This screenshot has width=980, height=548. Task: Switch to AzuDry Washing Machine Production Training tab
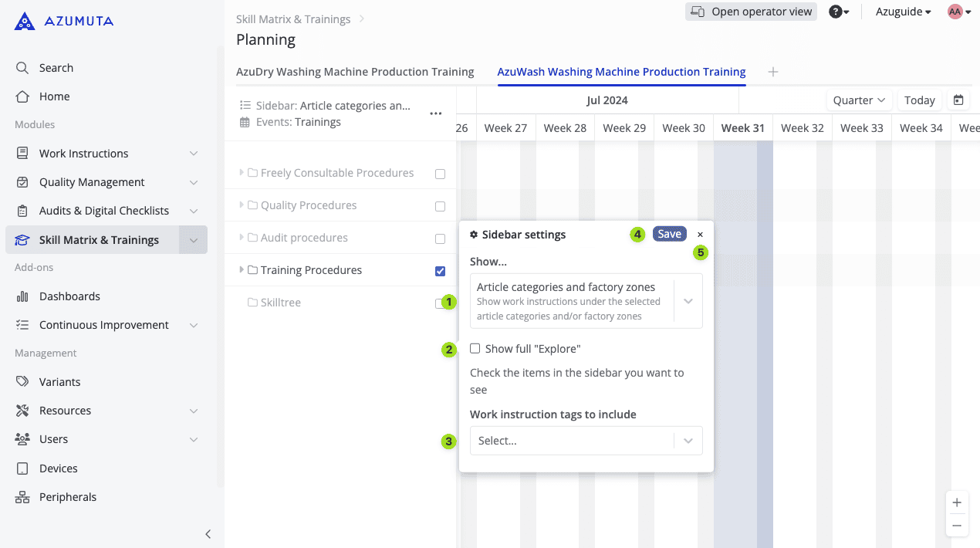tap(355, 71)
